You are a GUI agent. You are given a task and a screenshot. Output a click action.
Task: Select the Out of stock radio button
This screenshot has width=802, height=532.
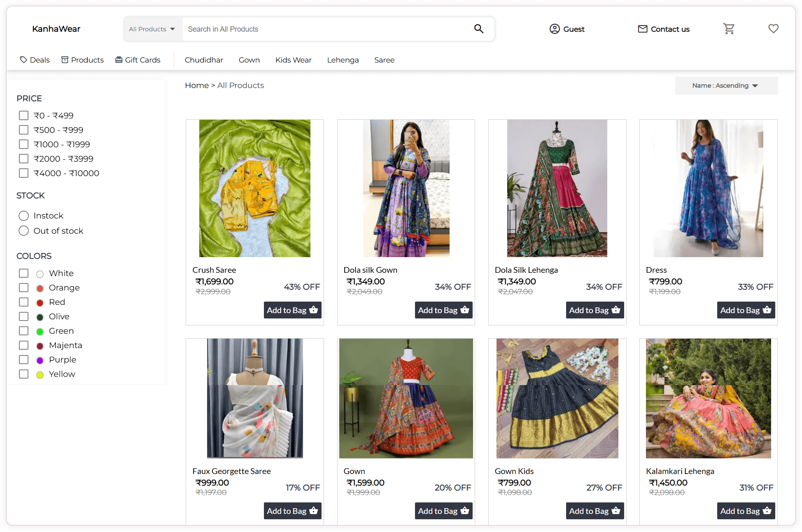coord(24,231)
